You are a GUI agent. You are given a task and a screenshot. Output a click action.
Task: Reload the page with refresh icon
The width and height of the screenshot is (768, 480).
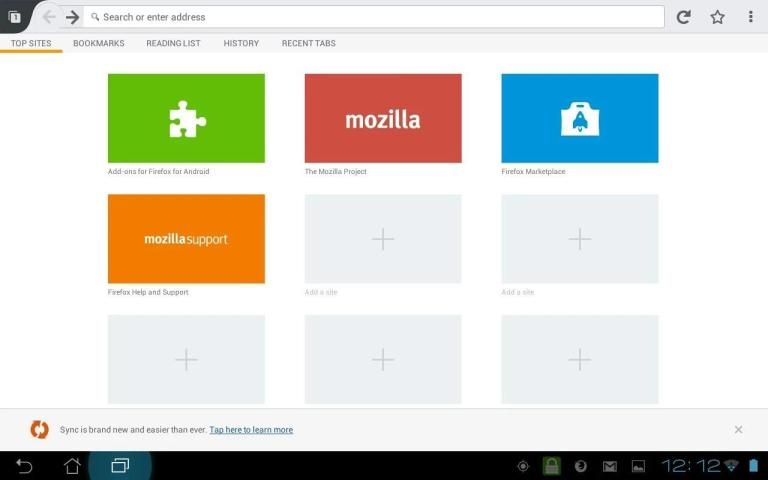coord(684,17)
